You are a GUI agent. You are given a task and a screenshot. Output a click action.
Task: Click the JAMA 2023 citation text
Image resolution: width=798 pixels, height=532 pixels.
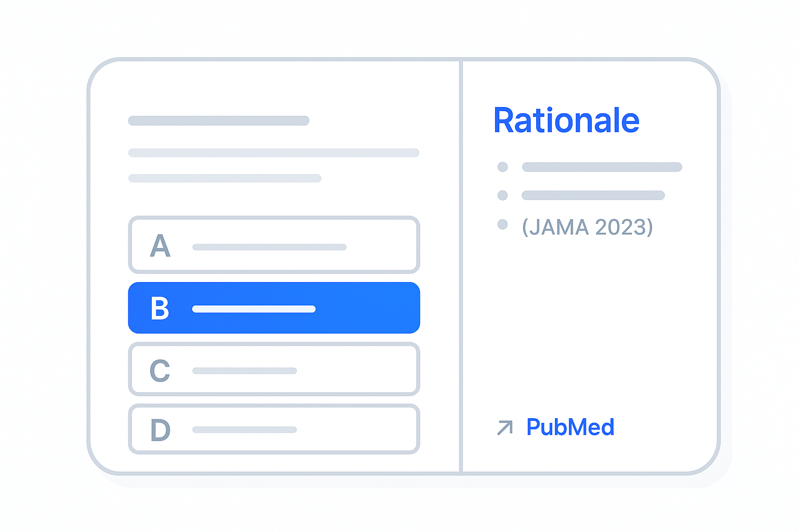587,227
